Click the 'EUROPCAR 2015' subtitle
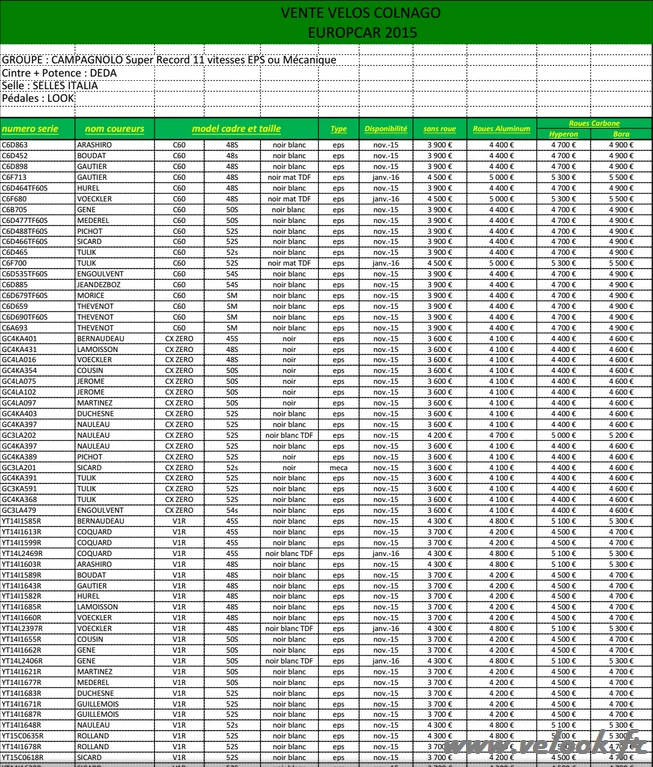The height and width of the screenshot is (767, 653). [362, 33]
